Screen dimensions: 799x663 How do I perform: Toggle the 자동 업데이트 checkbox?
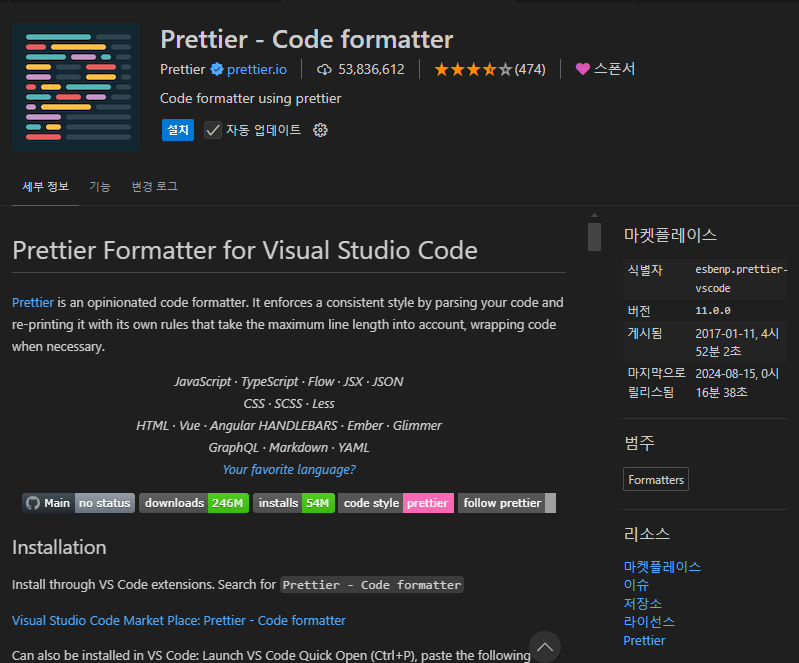(212, 130)
